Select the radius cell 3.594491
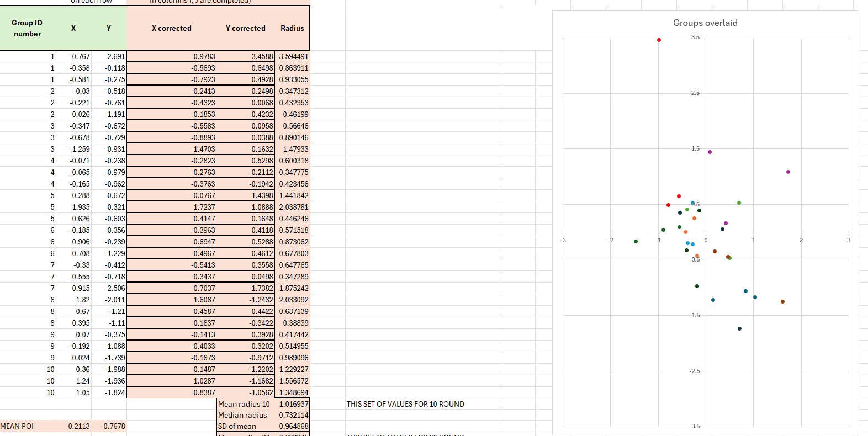 pos(292,56)
